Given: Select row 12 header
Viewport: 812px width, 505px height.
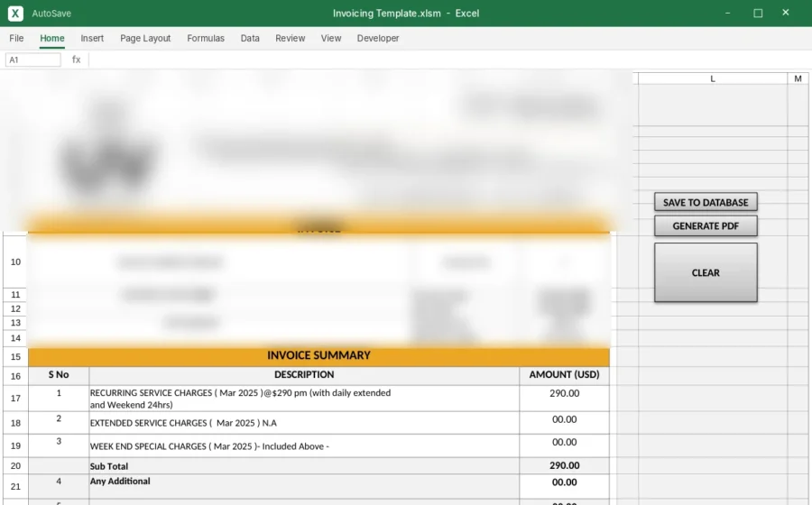Looking at the screenshot, I should pyautogui.click(x=15, y=309).
